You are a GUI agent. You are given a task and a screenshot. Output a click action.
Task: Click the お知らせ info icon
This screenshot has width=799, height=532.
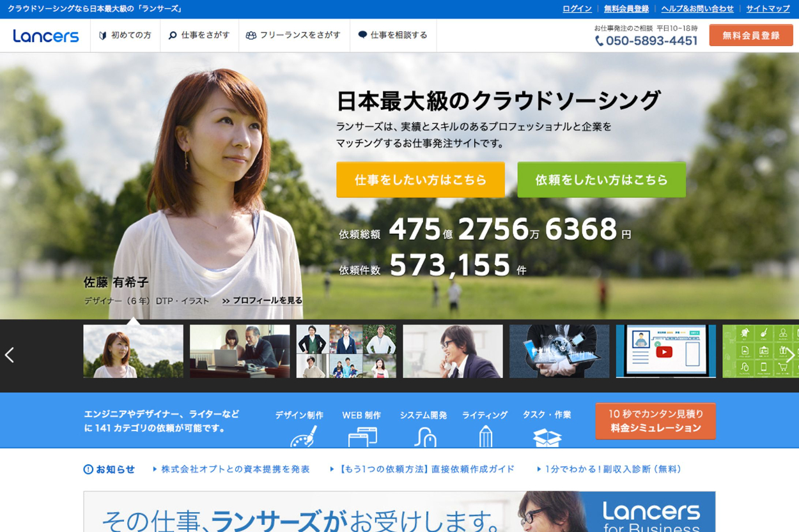pyautogui.click(x=88, y=469)
